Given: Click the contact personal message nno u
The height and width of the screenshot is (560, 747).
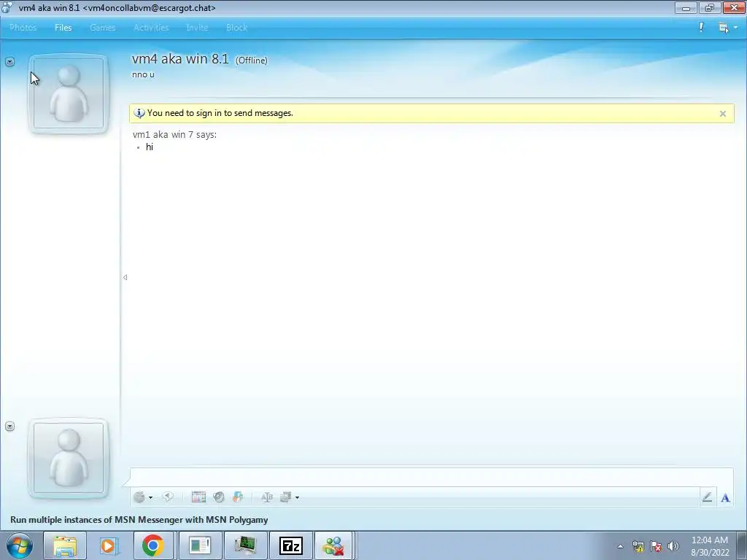Looking at the screenshot, I should [143, 75].
